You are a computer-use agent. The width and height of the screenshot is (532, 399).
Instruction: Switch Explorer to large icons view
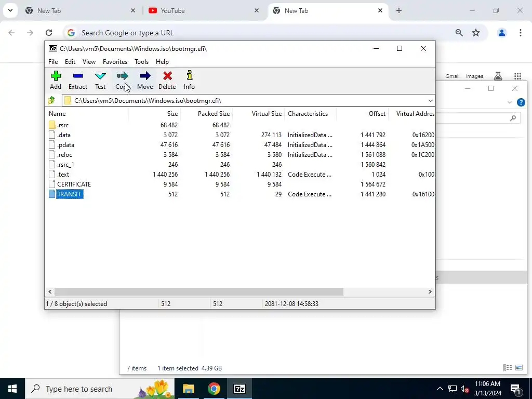click(x=519, y=367)
